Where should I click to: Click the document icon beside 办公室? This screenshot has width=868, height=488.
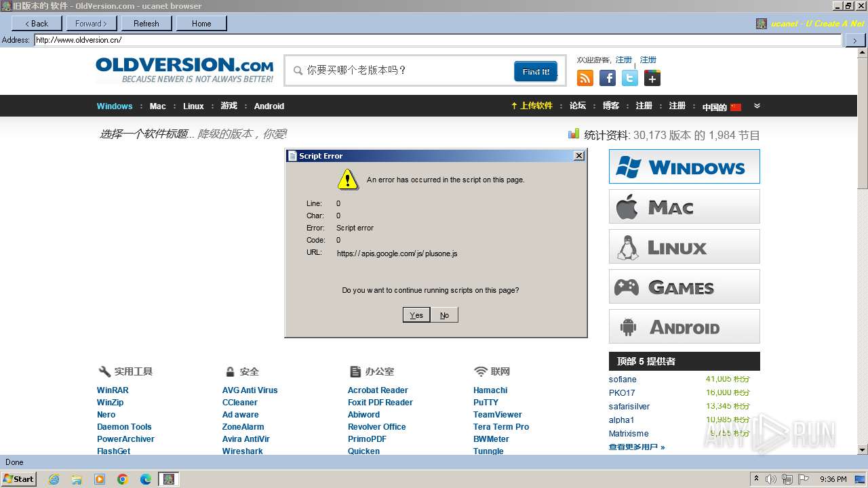(x=355, y=371)
